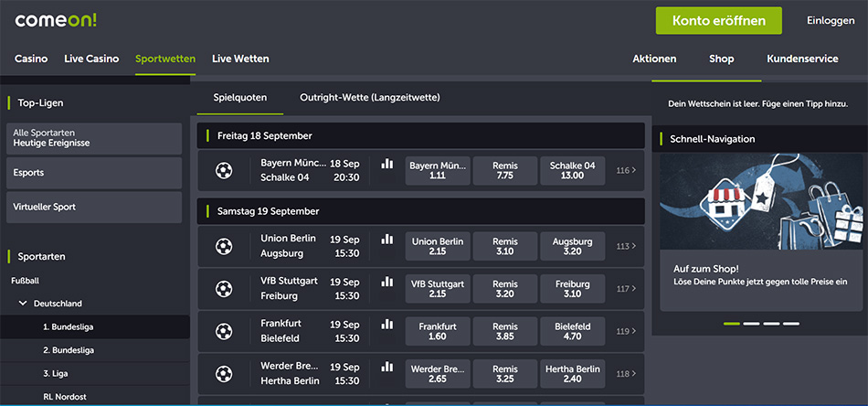This screenshot has width=868, height=406.
Task: Expand 117 more markets for Stuttgart match
Action: coord(626,289)
